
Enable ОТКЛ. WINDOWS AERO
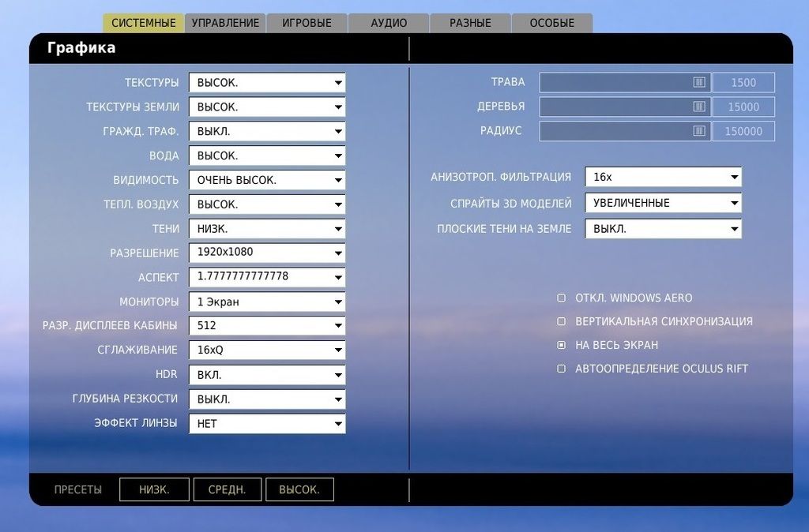561,298
